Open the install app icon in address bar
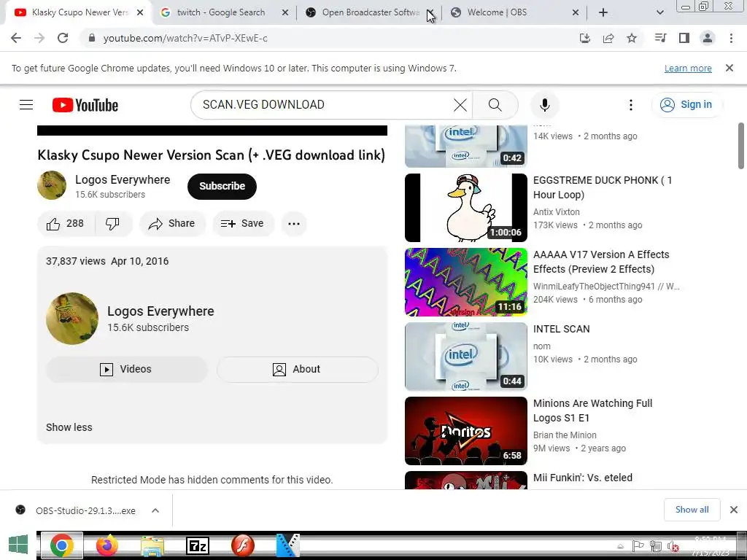This screenshot has height=560, width=747. coord(584,38)
